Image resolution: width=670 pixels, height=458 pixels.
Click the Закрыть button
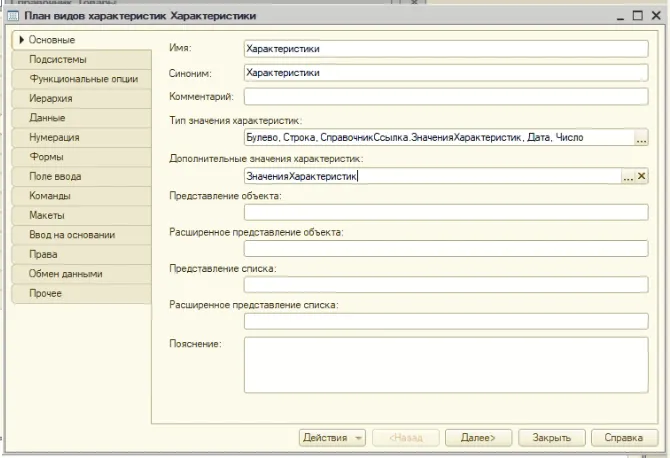[552, 438]
